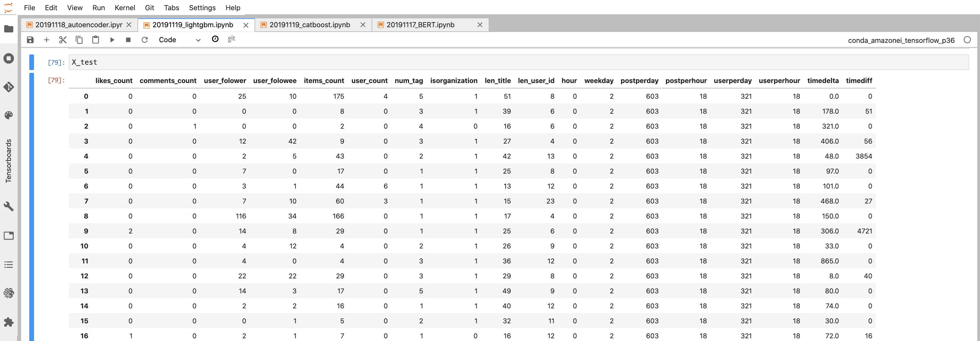This screenshot has width=980, height=341.
Task: Open the Git sidebar panel
Action: pos(9,87)
